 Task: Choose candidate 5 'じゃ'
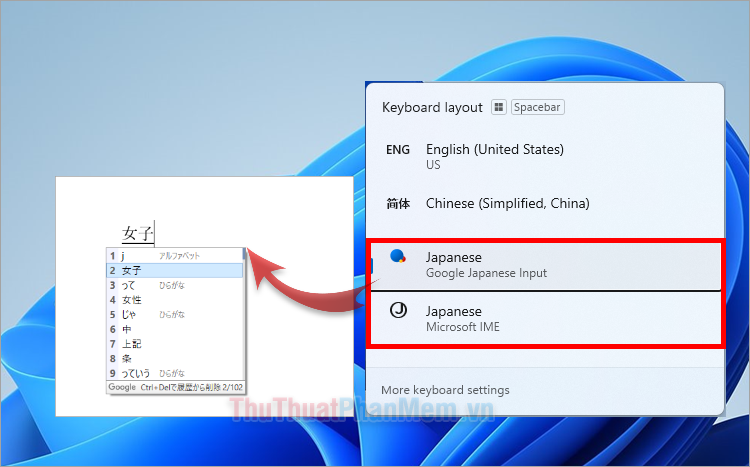coord(175,314)
